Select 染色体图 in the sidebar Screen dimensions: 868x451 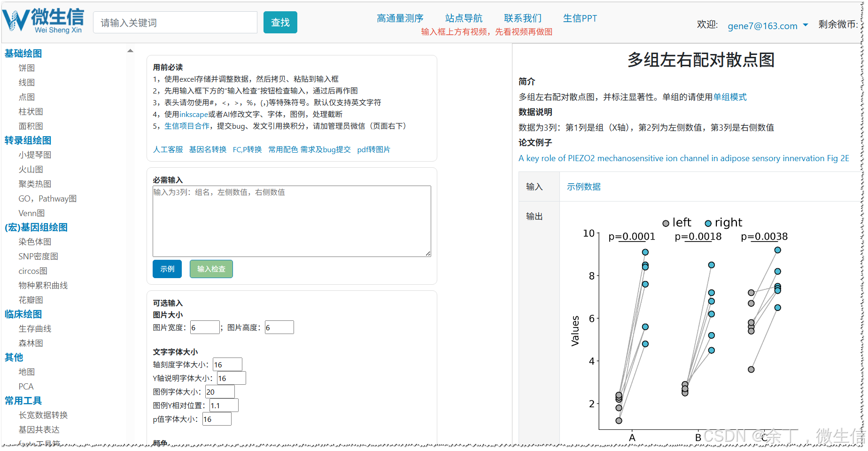point(35,242)
